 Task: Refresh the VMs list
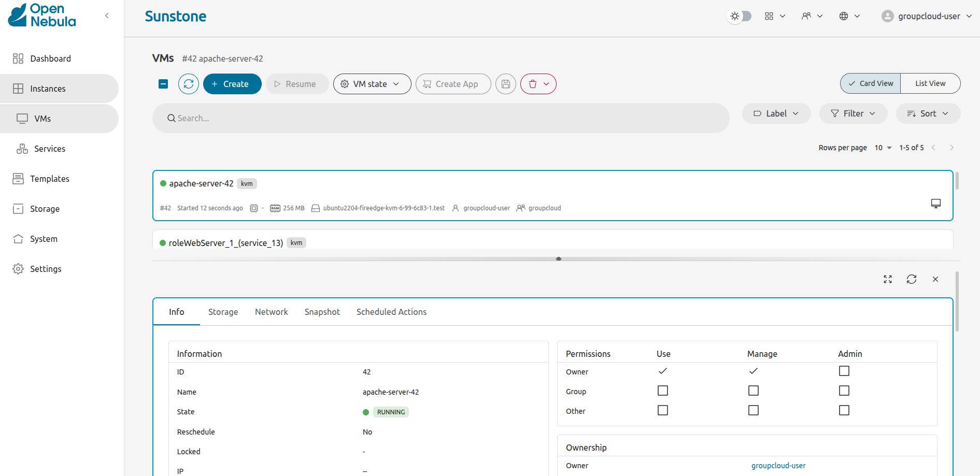[x=188, y=83]
